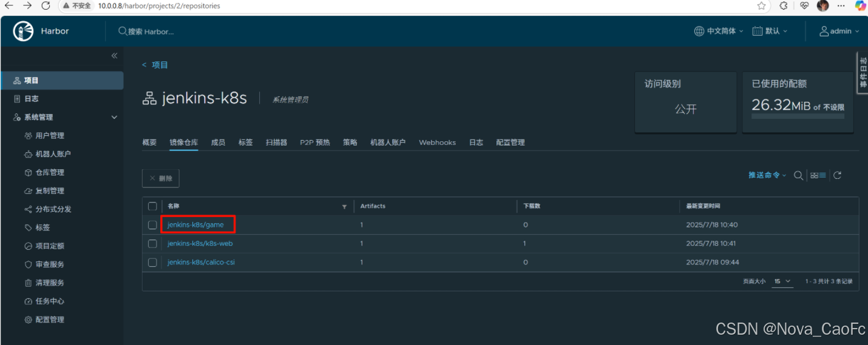Click the Harbor lighthouse logo
The height and width of the screenshot is (345, 868).
pyautogui.click(x=23, y=32)
